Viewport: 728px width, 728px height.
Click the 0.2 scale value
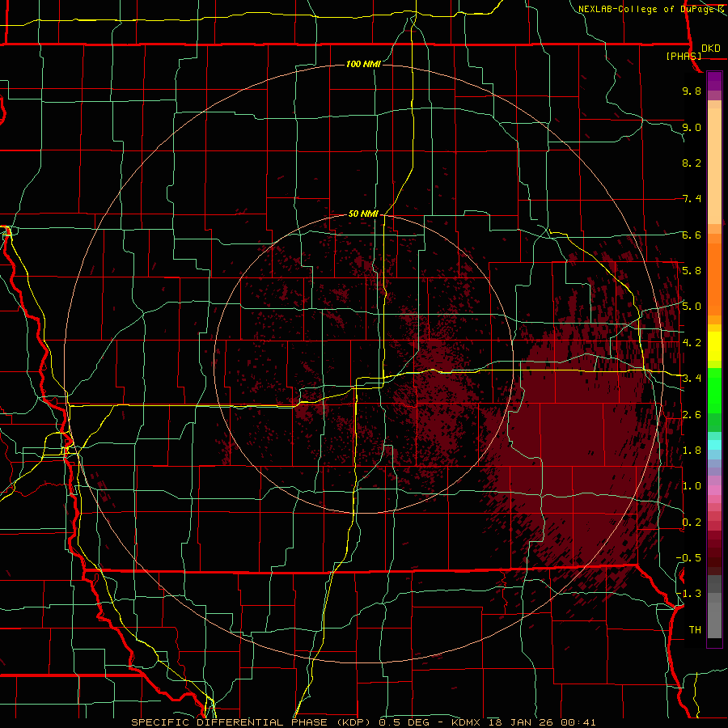pyautogui.click(x=692, y=523)
